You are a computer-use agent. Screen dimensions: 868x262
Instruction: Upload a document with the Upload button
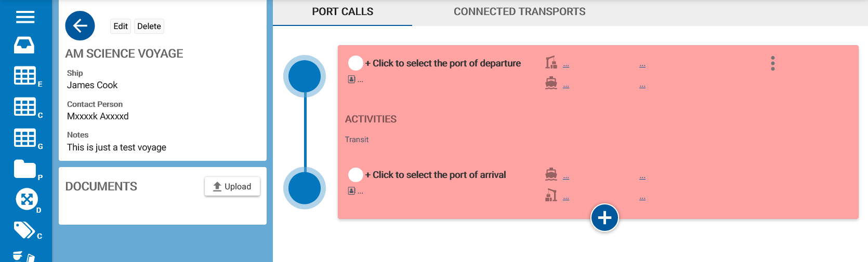tap(232, 186)
